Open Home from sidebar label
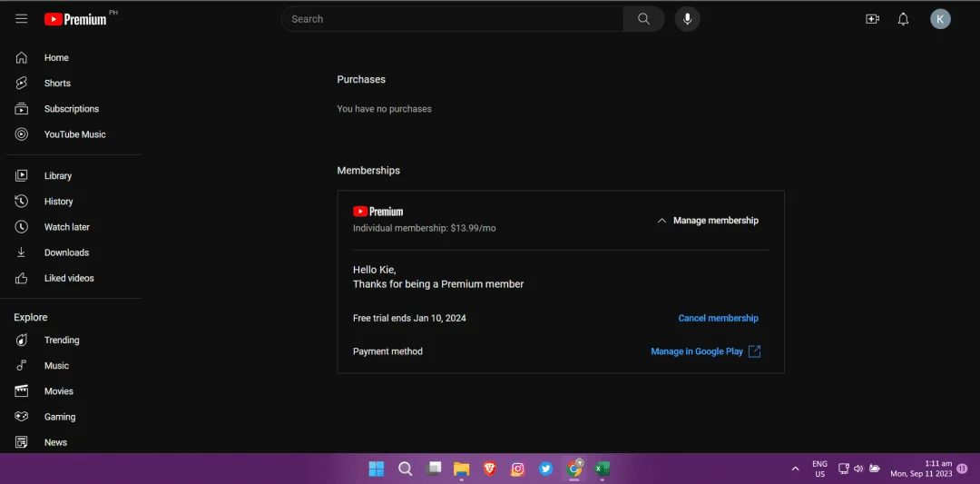980x484 pixels. (56, 57)
